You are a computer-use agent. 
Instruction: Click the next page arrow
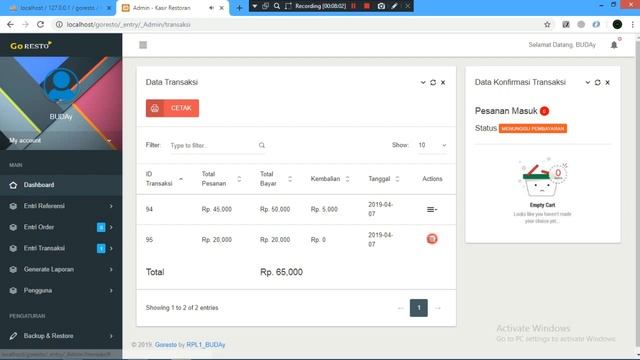coord(438,308)
